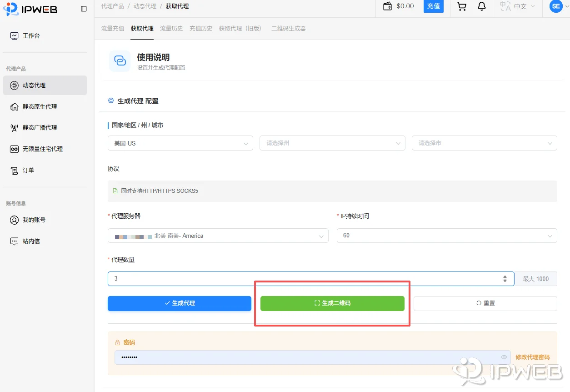This screenshot has height=392, width=570.
Task: Click the 同时支持HTTP/HTTPS SOCKS5 text
Action: point(160,191)
